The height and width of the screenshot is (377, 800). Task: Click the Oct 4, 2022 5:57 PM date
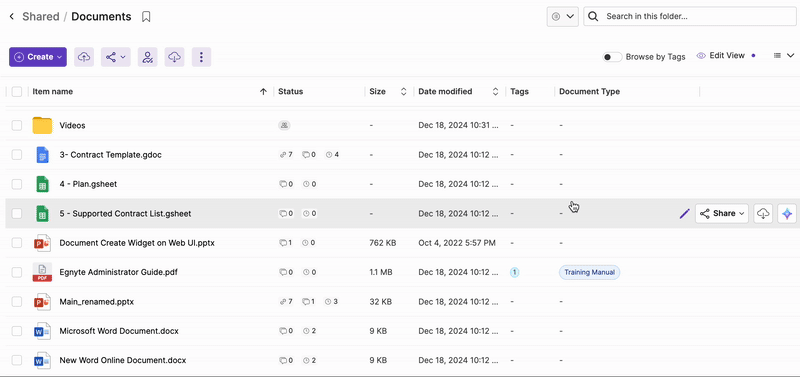(x=457, y=243)
